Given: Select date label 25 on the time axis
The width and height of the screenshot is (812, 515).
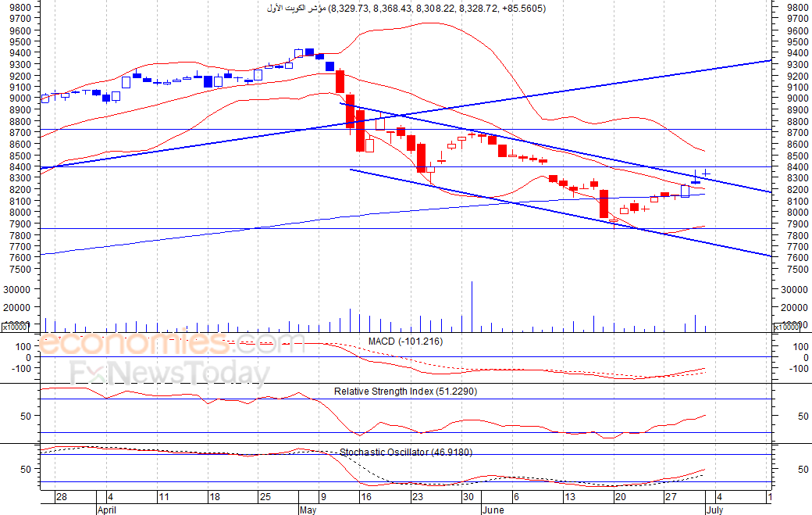Looking at the screenshot, I should 265,497.
